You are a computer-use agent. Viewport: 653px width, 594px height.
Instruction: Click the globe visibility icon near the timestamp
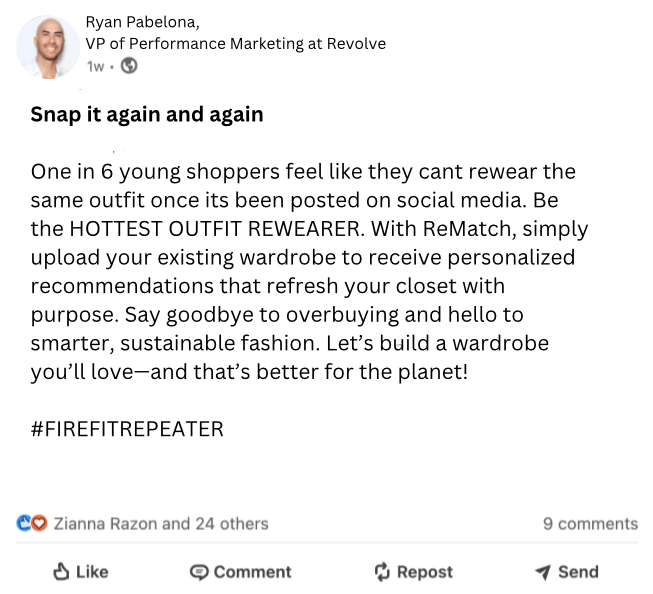tap(129, 66)
